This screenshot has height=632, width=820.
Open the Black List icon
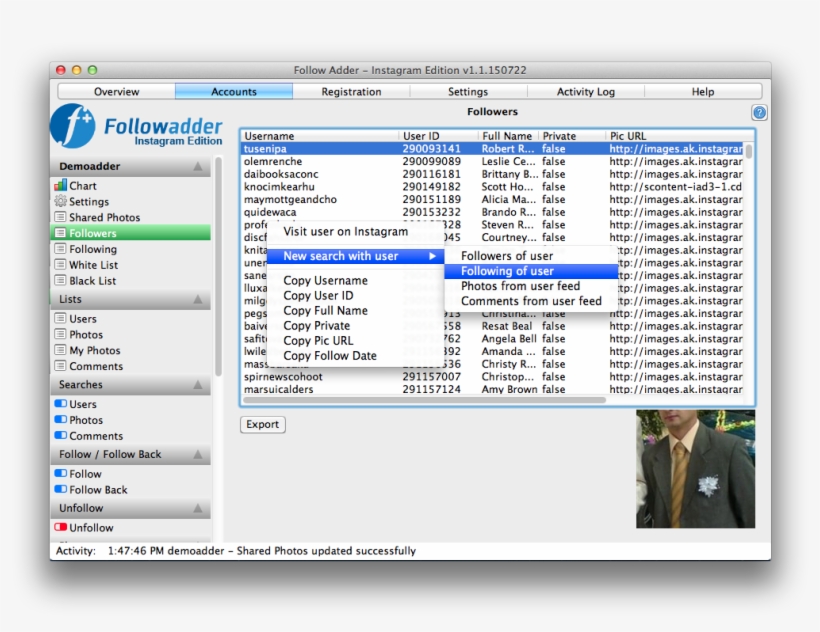61,280
